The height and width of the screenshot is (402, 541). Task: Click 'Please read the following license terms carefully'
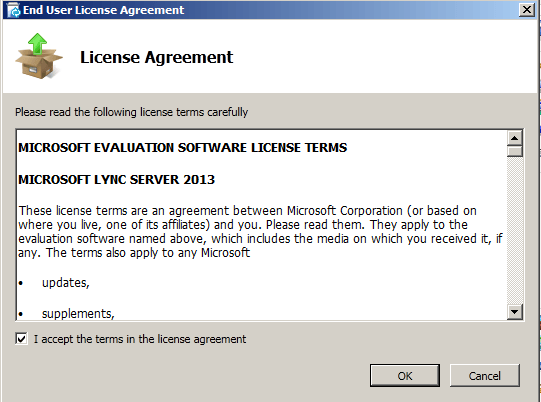coord(131,112)
